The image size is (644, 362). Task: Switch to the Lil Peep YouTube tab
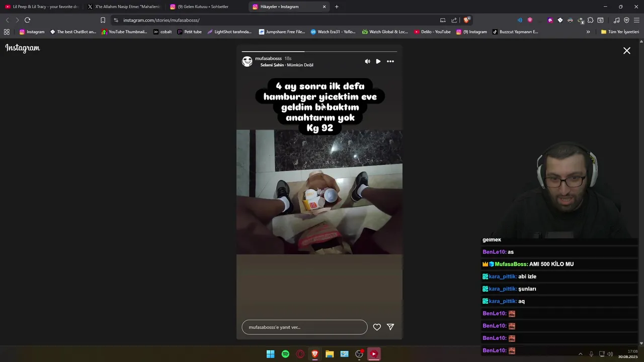click(x=41, y=7)
